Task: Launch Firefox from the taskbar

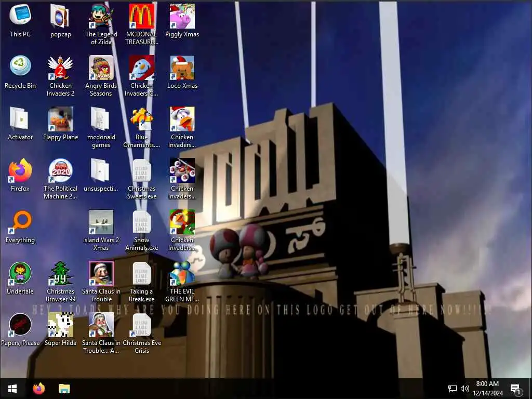Action: tap(38, 389)
